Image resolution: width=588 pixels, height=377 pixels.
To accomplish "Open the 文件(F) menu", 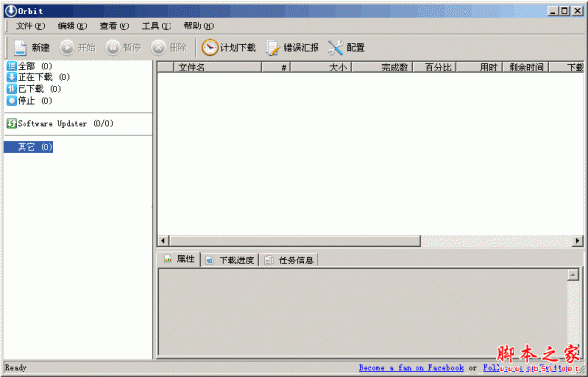I will click(x=30, y=25).
